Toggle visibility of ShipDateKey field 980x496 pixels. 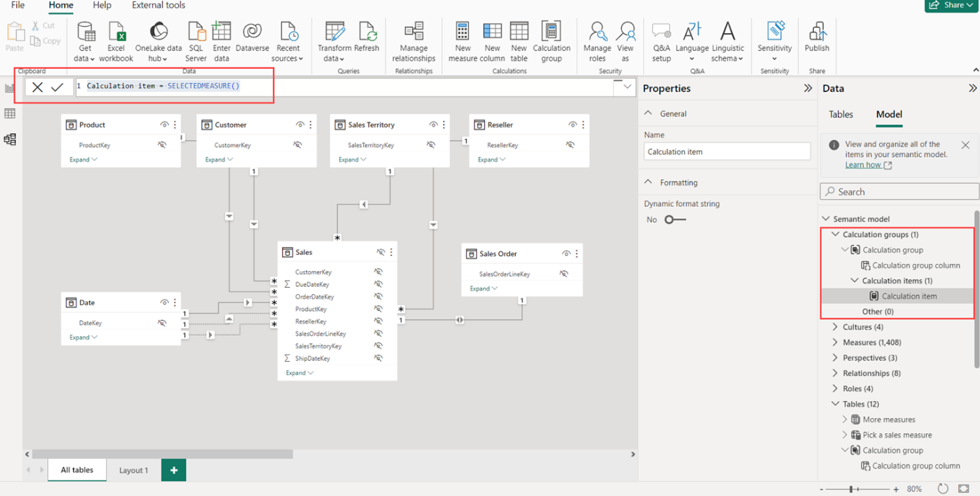(378, 358)
